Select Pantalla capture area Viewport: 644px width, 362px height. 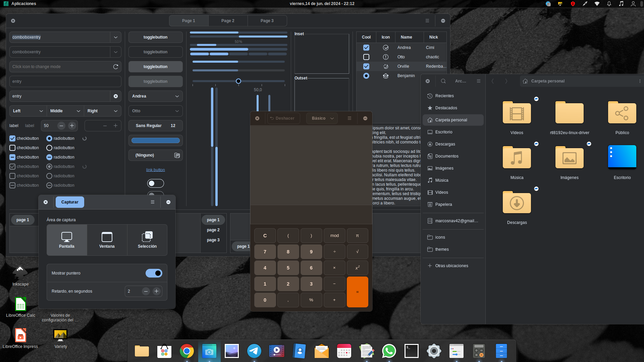(67, 240)
